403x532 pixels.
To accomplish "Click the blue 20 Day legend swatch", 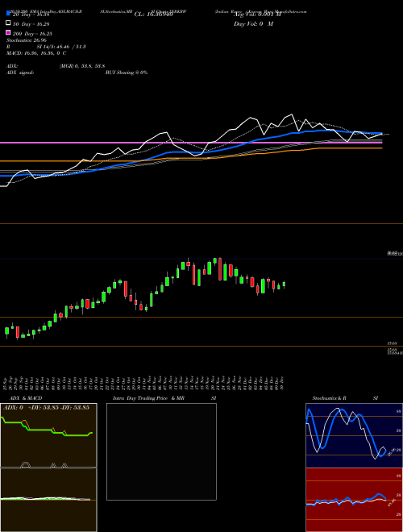I will coord(8,13).
